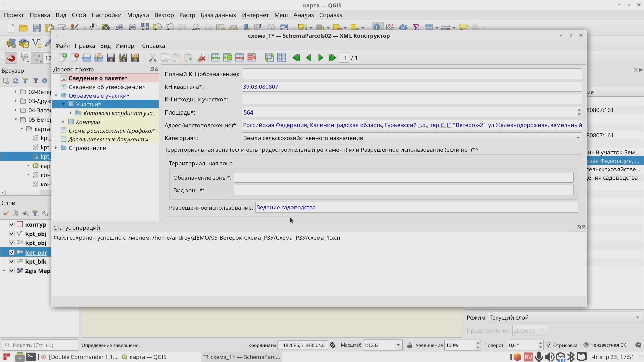Select the Cut (scissors) tool
The height and width of the screenshot is (362, 644).
click(x=152, y=57)
